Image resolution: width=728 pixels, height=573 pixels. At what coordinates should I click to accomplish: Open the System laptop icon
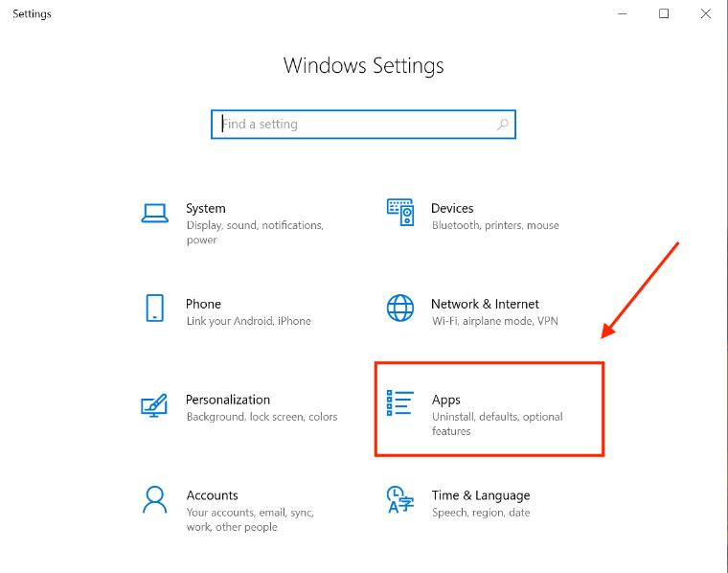[x=154, y=214]
